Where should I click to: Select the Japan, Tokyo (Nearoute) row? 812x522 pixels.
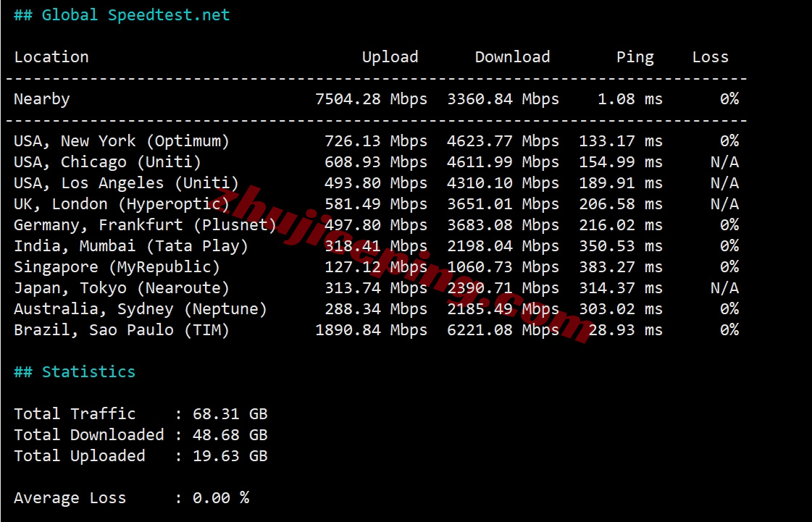(122, 288)
